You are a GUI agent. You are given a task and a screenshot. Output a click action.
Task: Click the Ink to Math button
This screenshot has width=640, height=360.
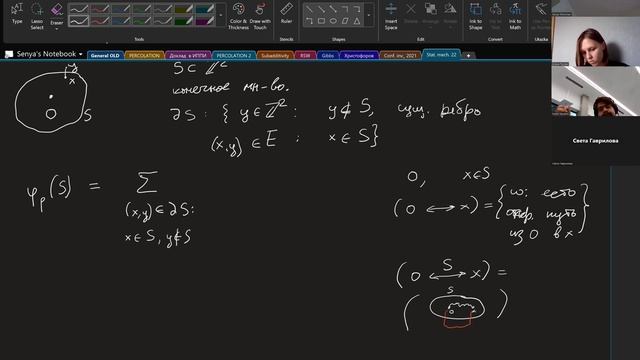pyautogui.click(x=515, y=16)
